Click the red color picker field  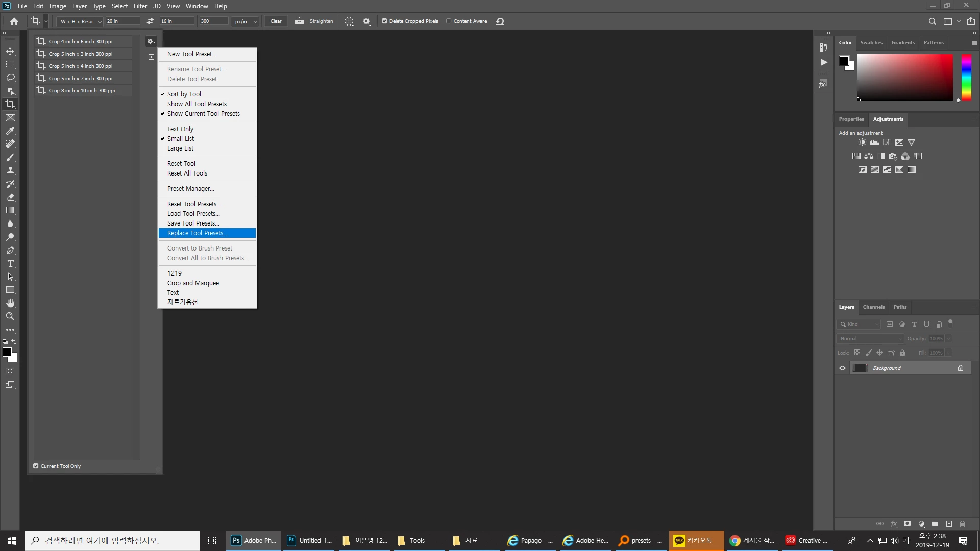click(x=904, y=77)
